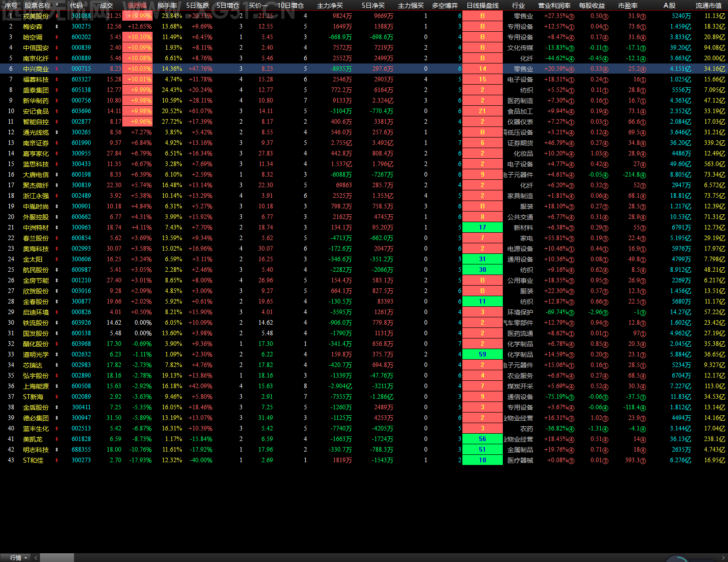Click the 10日增仓 column header

290,6
